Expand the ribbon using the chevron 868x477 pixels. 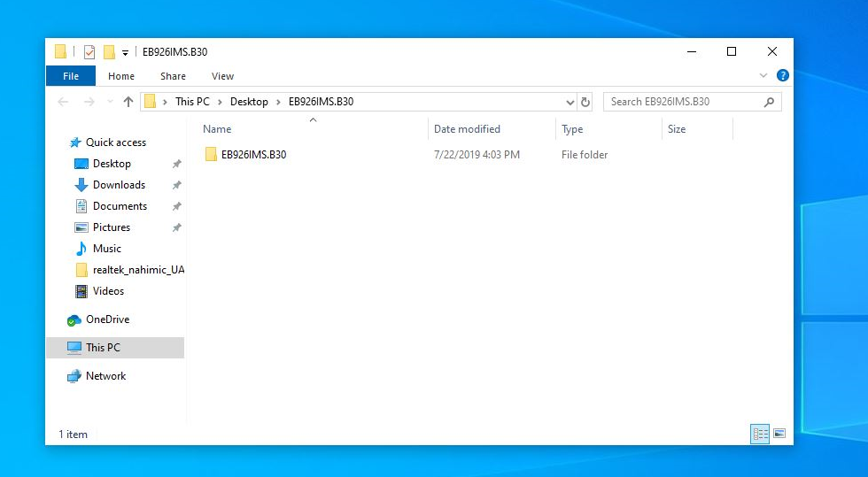coord(764,76)
